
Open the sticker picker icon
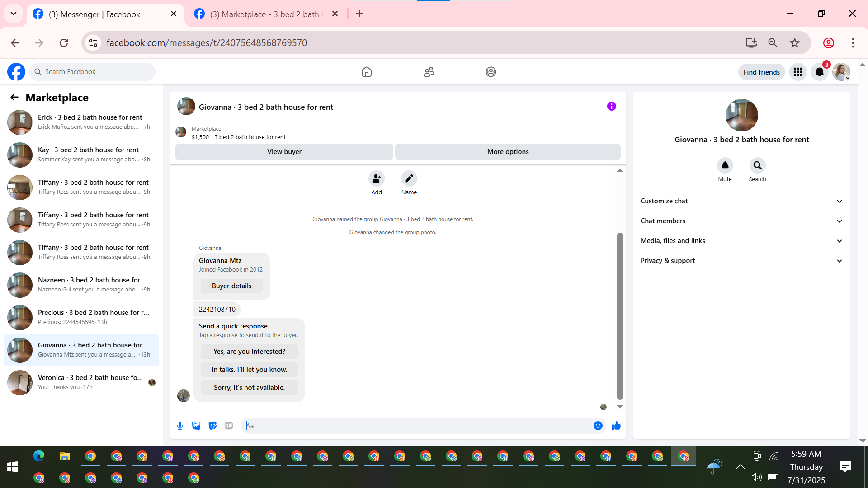point(212,426)
